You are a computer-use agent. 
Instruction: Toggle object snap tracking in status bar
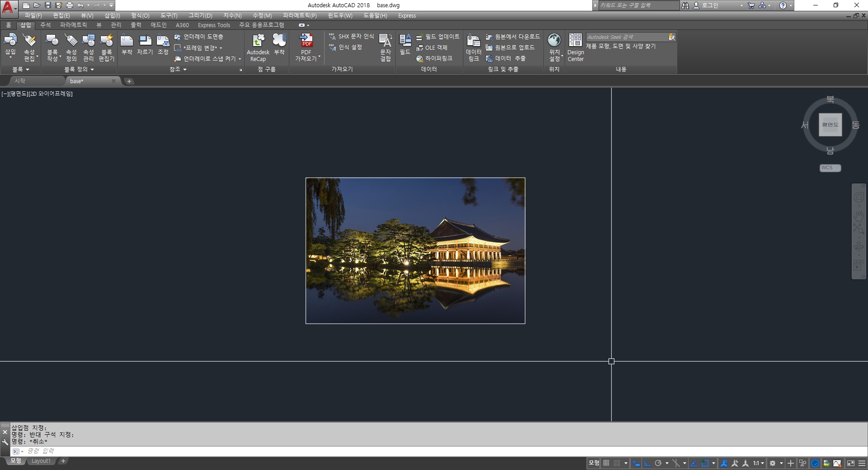(694, 463)
